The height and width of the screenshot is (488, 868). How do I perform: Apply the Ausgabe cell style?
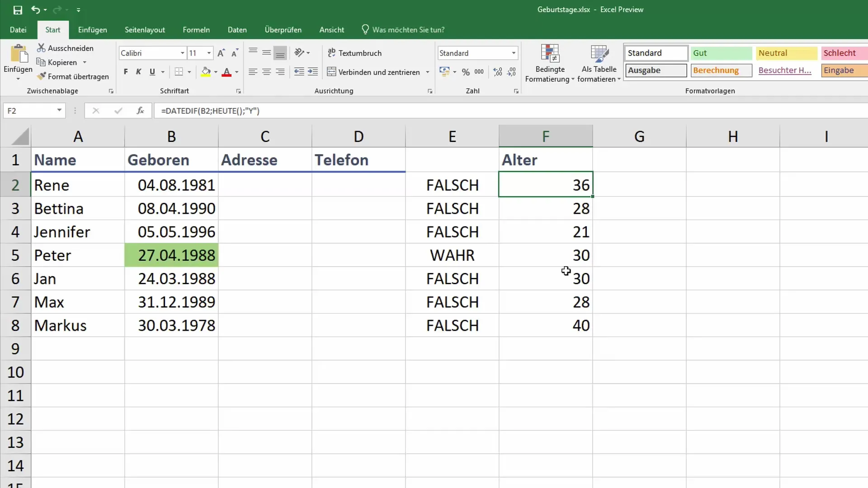click(x=656, y=70)
